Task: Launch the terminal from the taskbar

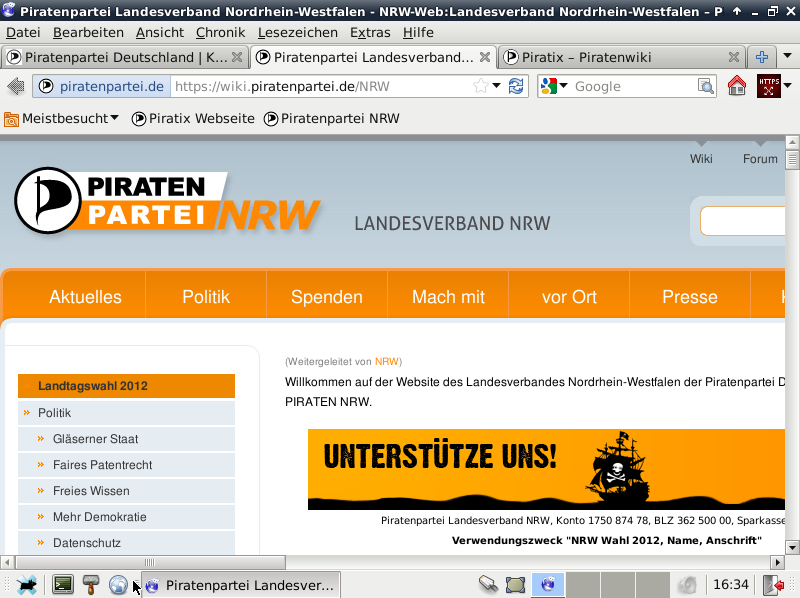Action: (x=63, y=585)
